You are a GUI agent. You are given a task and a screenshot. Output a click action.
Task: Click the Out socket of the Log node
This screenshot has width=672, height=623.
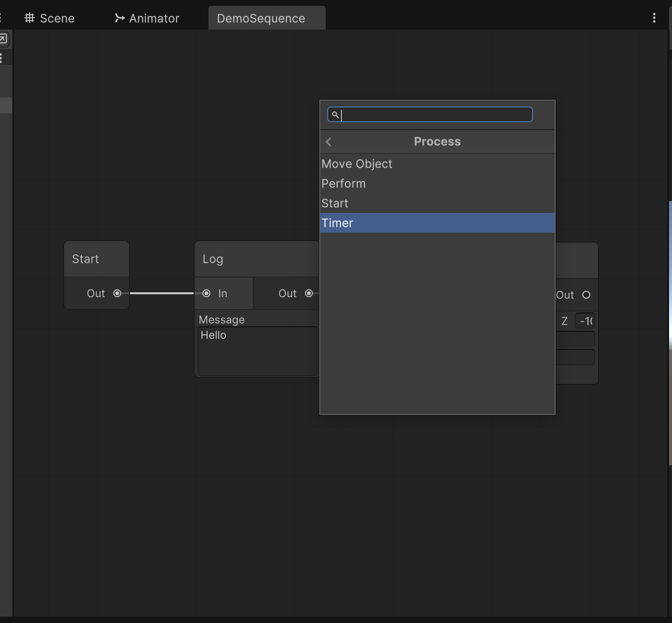[x=308, y=293]
